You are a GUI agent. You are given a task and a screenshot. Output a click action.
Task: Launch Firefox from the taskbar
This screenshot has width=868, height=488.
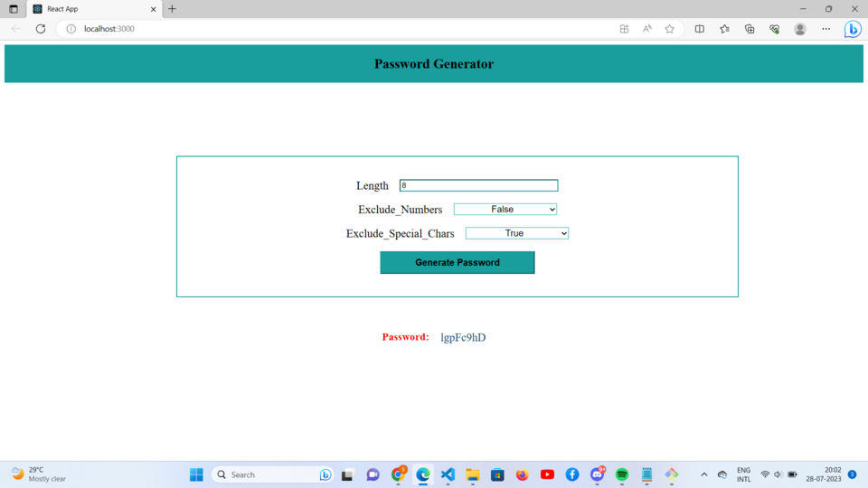522,474
